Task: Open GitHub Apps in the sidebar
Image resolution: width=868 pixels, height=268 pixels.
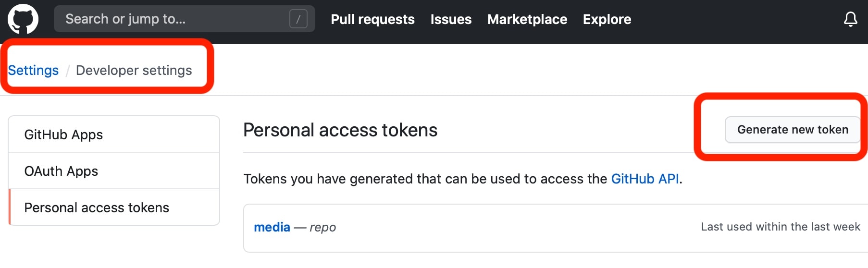Action: coord(114,134)
